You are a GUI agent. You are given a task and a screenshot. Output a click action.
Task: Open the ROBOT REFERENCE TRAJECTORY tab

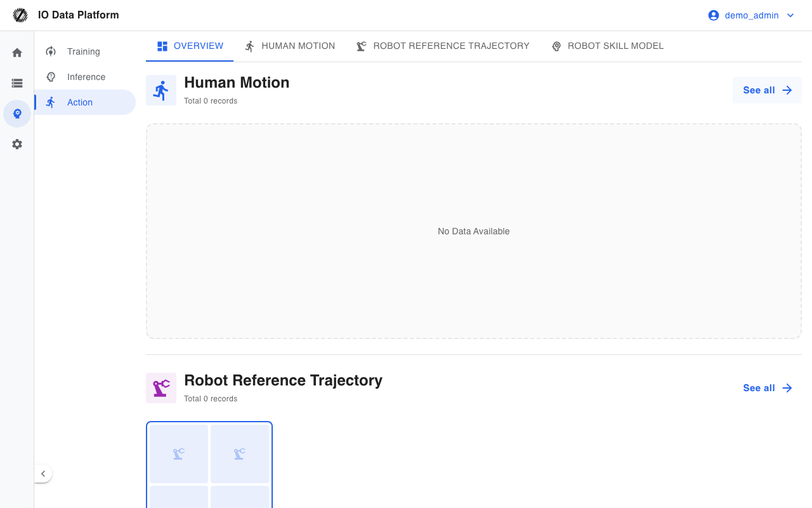click(x=443, y=46)
